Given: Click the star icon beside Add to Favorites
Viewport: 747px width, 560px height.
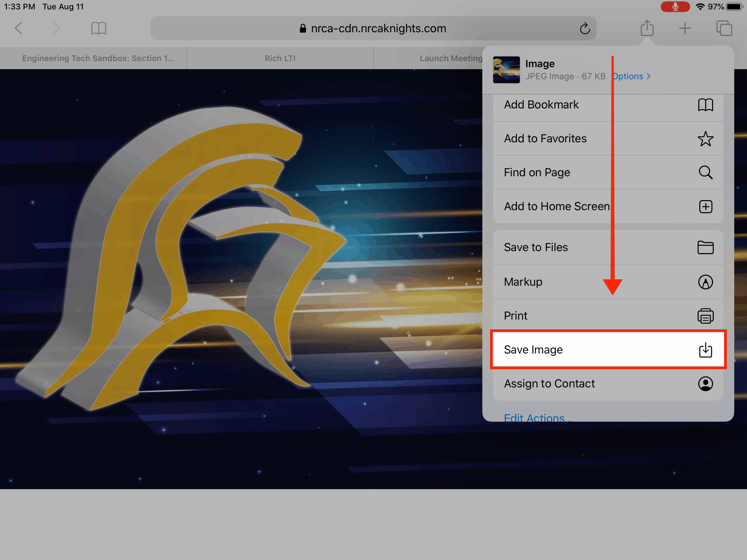Looking at the screenshot, I should click(x=705, y=139).
